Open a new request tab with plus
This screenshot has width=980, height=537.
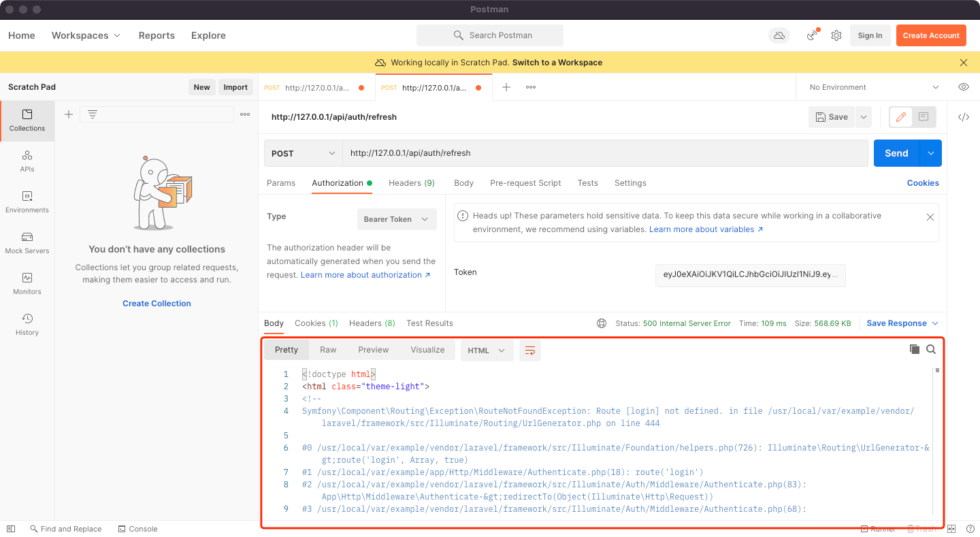(x=506, y=87)
